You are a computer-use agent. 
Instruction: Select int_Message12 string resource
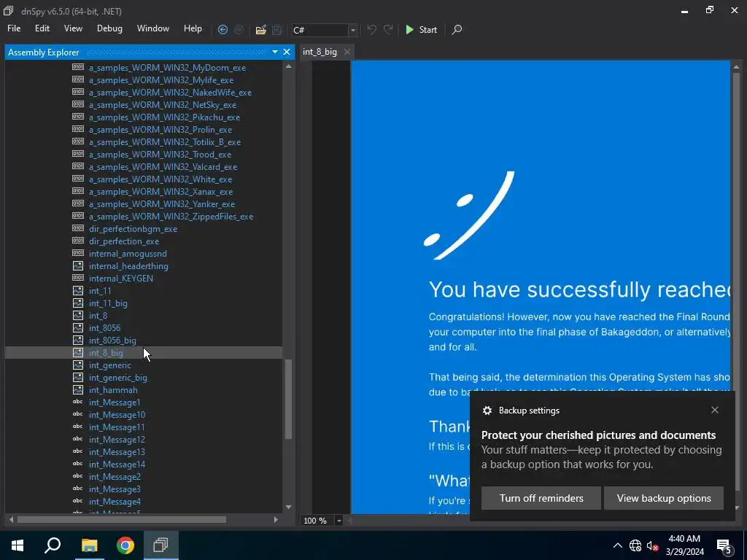tap(117, 439)
